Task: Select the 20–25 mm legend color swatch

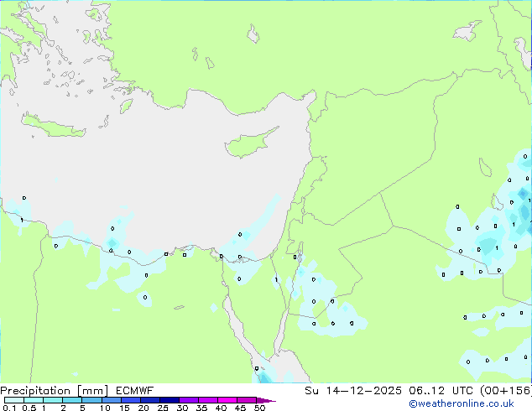Action: (x=149, y=400)
